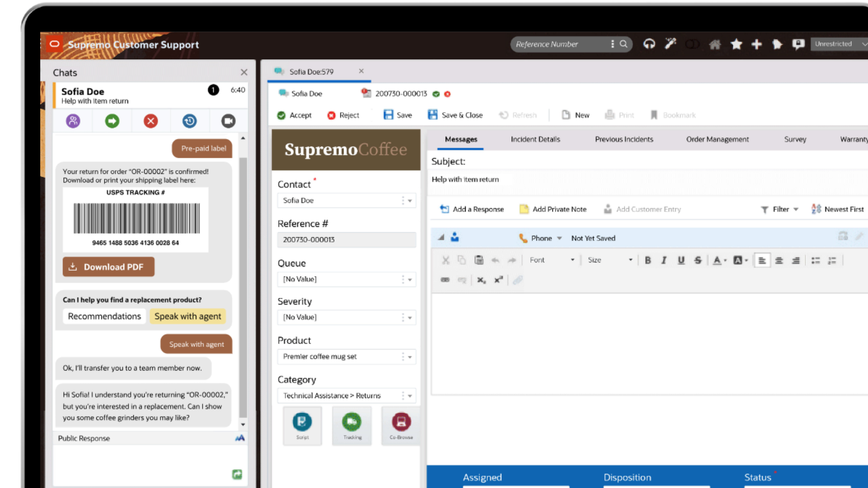Expand the Queue dropdown

pyautogui.click(x=410, y=280)
